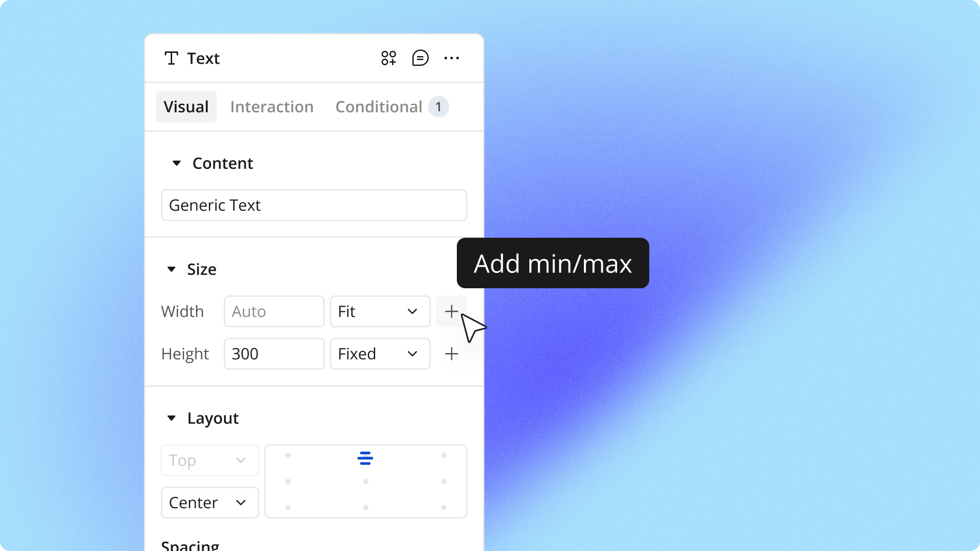Viewport: 980px width, 551px height.
Task: Collapse the Layout section
Action: 171,418
